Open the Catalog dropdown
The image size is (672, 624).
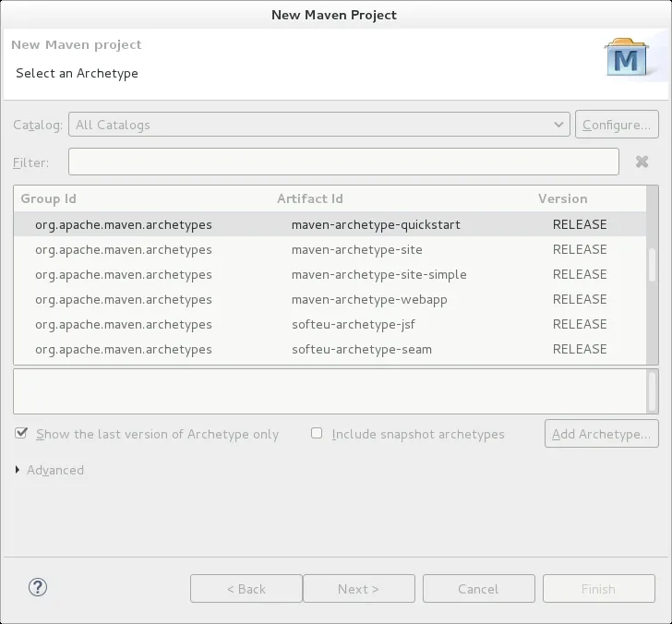(x=319, y=125)
